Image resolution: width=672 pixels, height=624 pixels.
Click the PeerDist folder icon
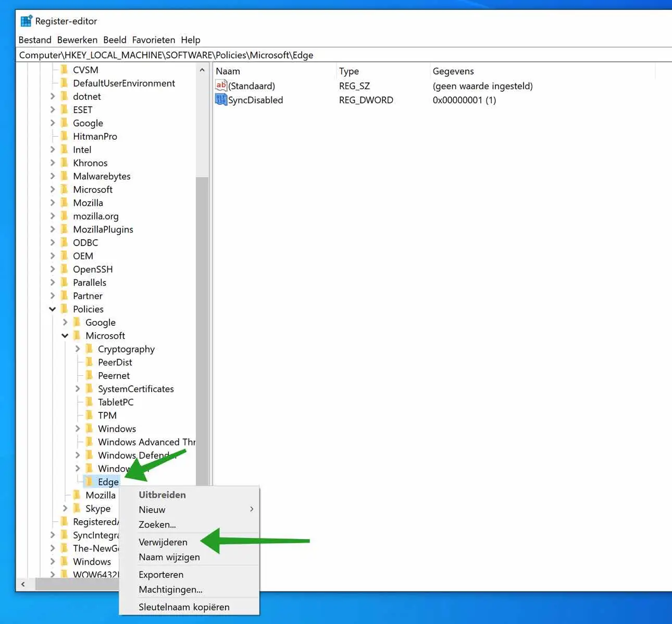[x=90, y=362]
